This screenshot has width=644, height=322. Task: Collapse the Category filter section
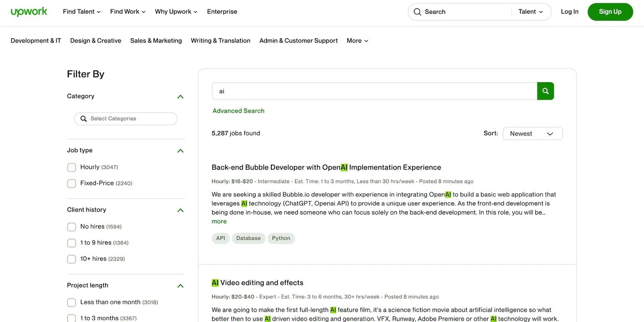pyautogui.click(x=180, y=97)
